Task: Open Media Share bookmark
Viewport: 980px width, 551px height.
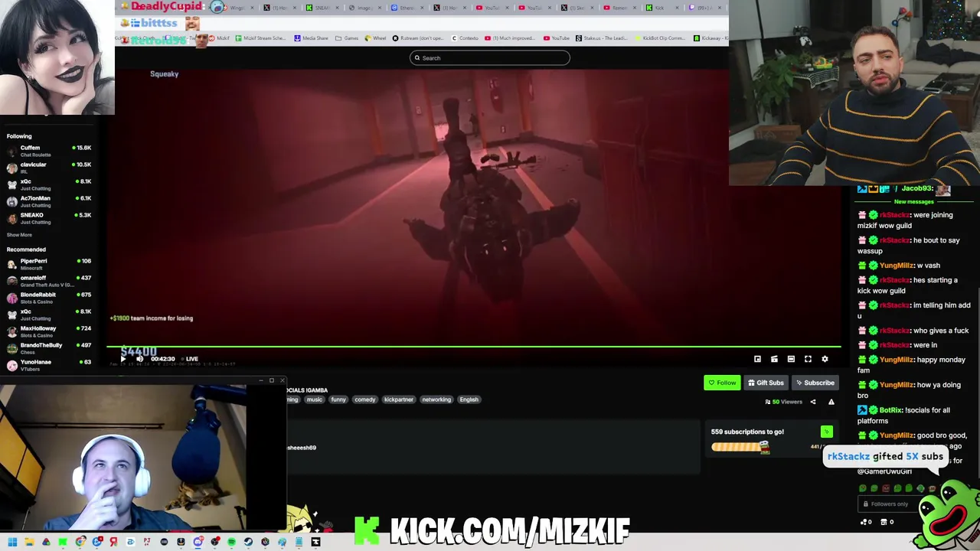Action: (311, 38)
